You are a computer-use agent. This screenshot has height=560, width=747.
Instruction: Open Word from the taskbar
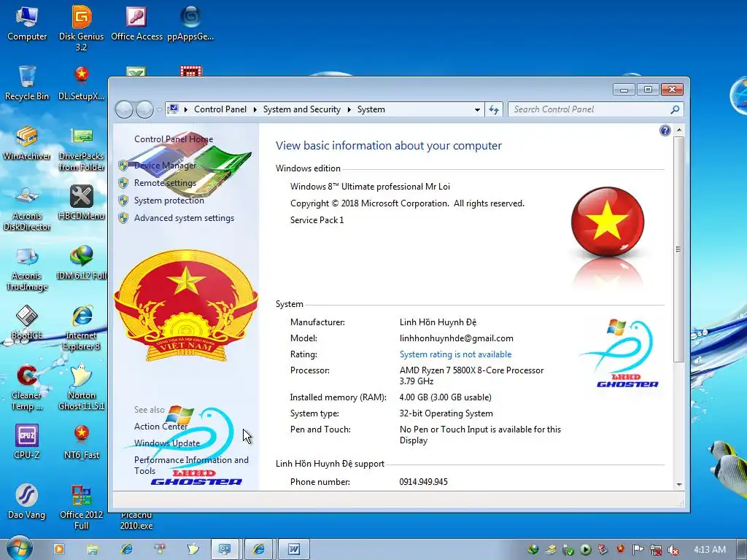(294, 550)
